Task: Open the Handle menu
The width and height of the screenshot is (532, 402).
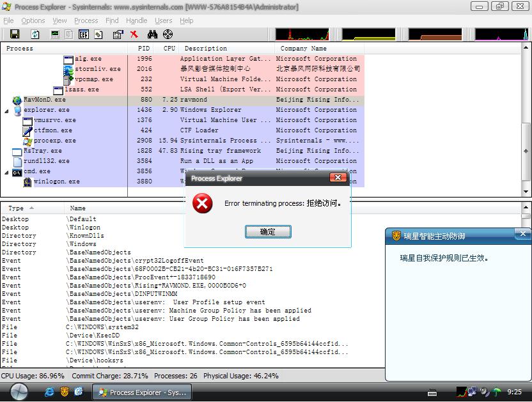Action: pyautogui.click(x=136, y=20)
